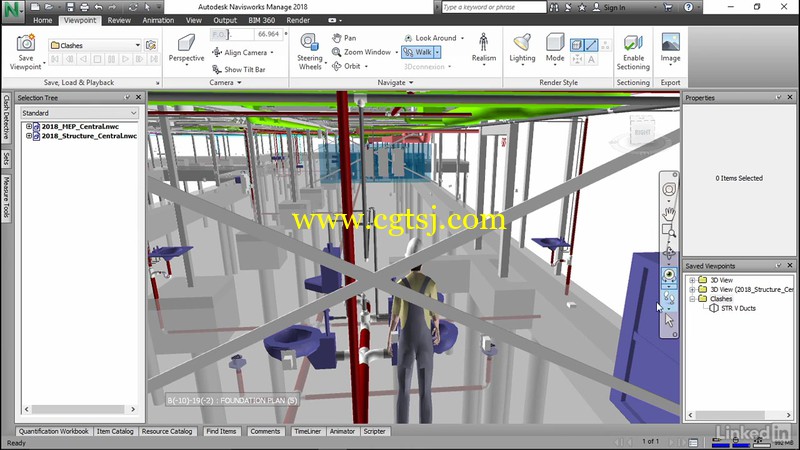This screenshot has height=450, width=800.
Task: Click the New file icon in quick access toolbar
Action: pos(35,7)
